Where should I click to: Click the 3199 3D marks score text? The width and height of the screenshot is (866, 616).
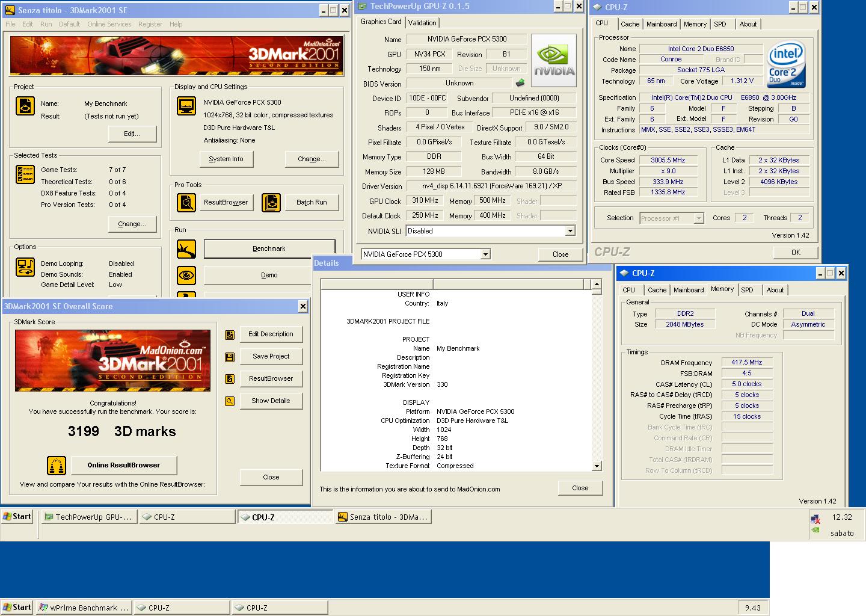tap(122, 431)
